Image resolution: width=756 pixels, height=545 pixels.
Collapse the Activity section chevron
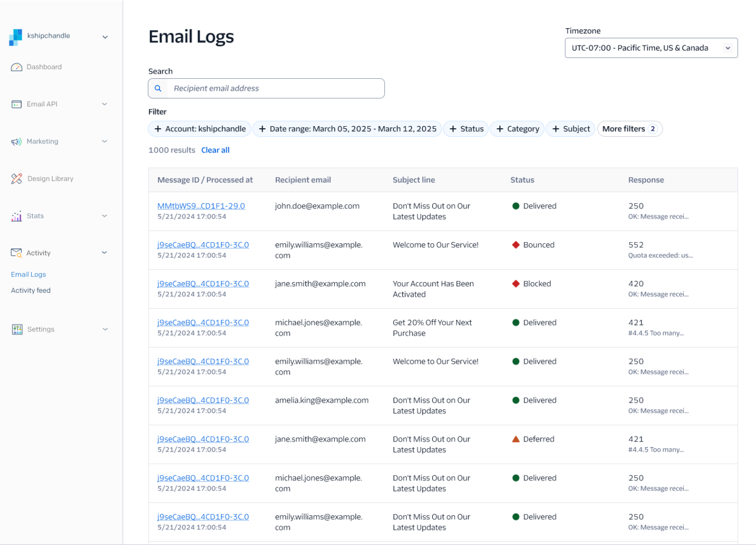click(105, 253)
